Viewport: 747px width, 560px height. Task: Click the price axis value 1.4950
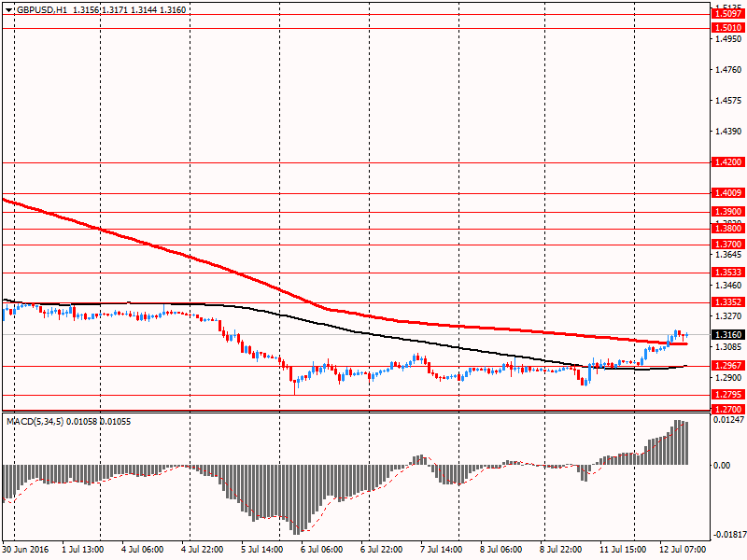tap(729, 39)
